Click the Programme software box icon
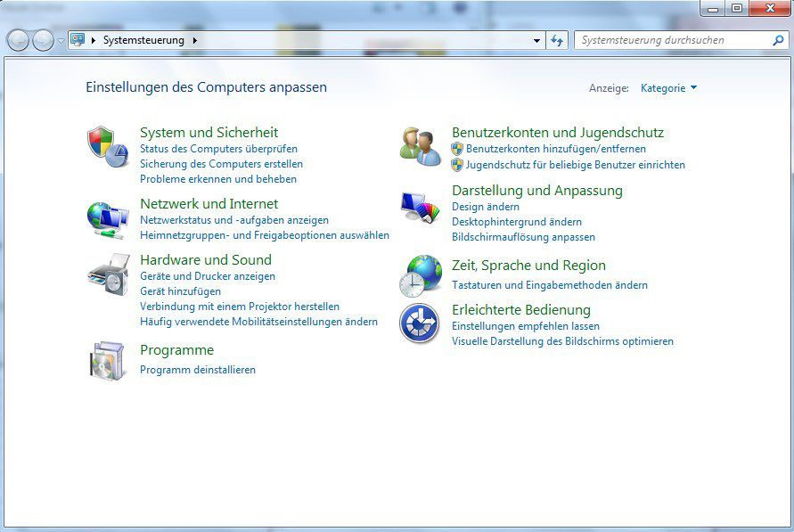 coord(107,359)
